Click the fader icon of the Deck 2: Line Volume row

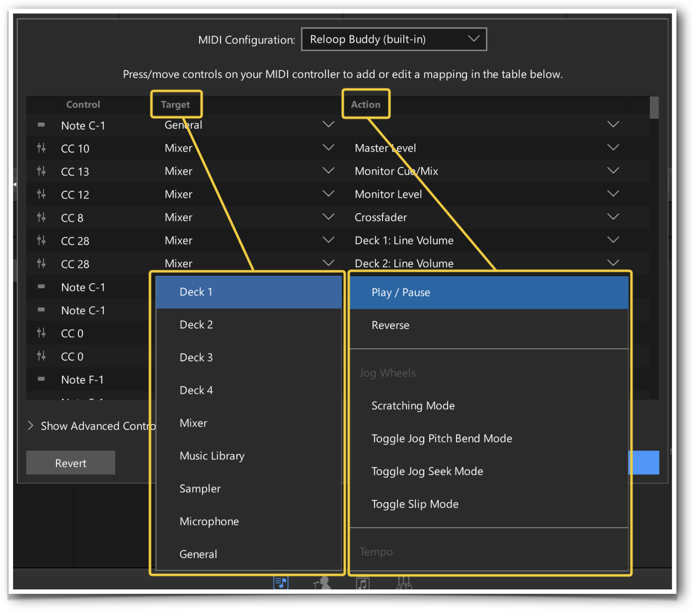41,264
